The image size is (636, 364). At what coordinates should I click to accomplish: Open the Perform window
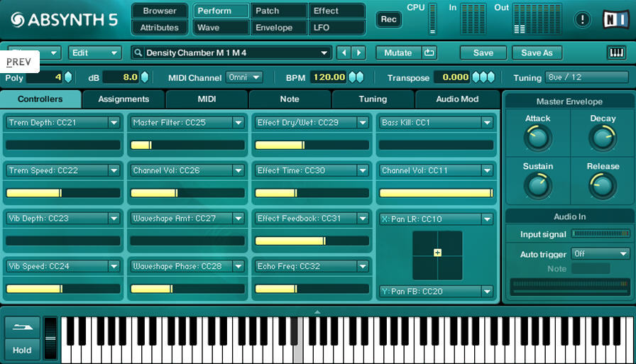coord(221,11)
